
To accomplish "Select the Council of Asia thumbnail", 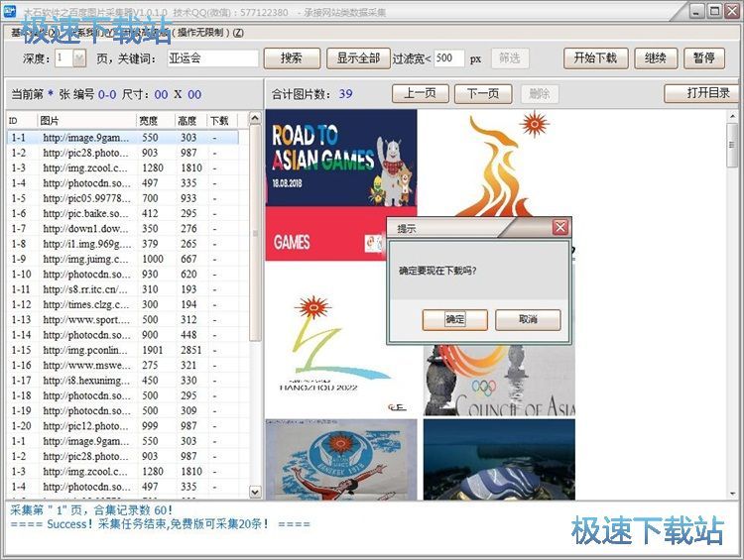I will pyautogui.click(x=499, y=381).
